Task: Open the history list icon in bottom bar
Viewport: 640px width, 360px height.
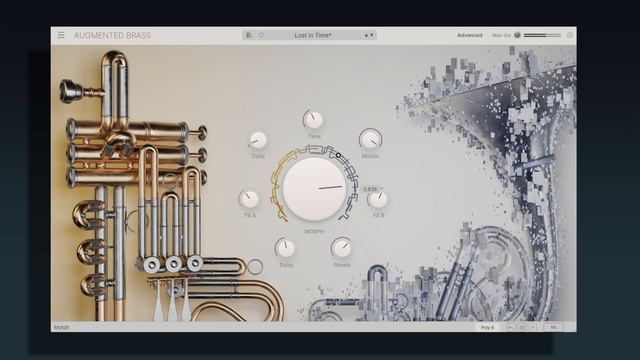Action: (522, 327)
